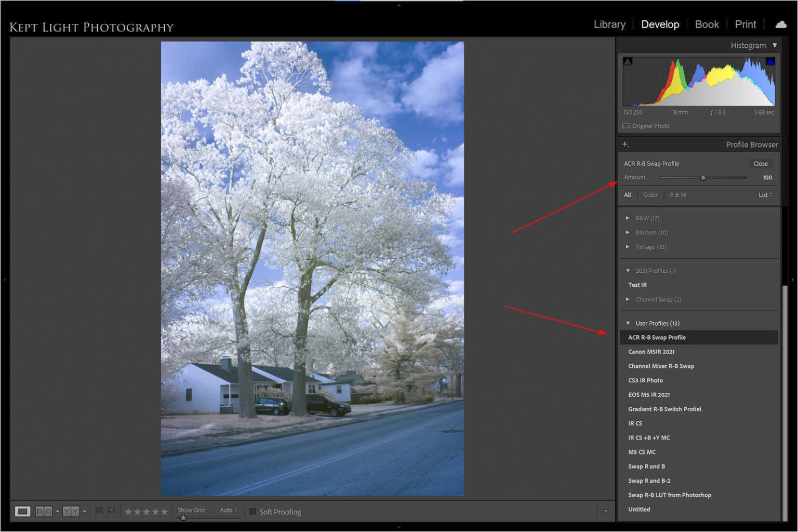Set five star rating
This screenshot has height=532, width=798.
[x=164, y=512]
